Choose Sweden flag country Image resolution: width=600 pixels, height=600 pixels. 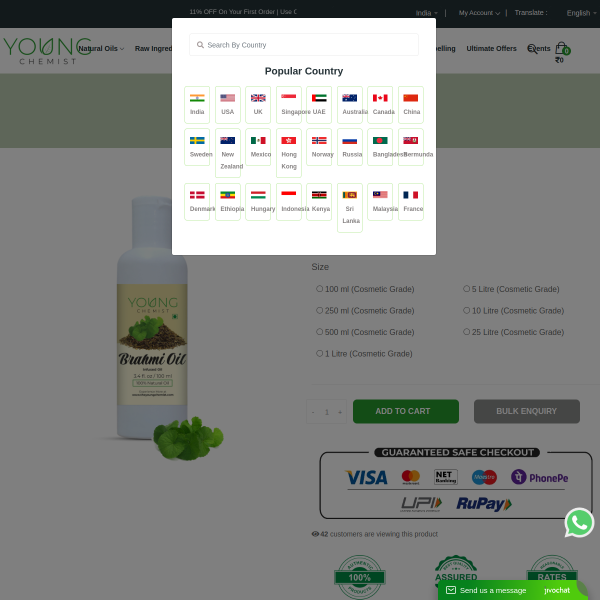click(x=197, y=147)
